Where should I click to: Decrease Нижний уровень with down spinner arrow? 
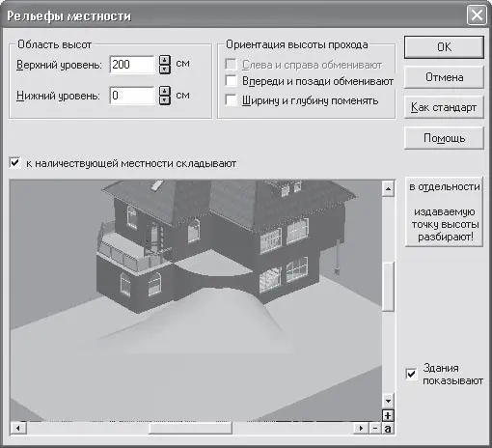point(165,100)
